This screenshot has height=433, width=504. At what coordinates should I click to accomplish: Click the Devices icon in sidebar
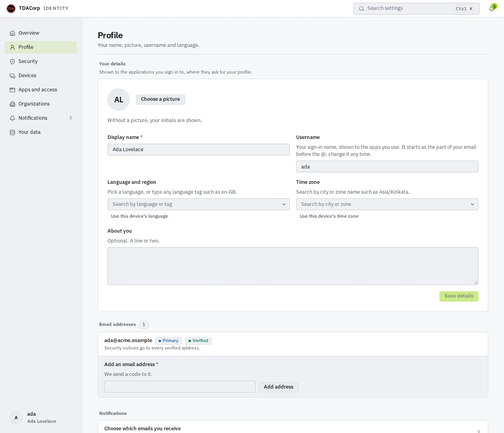(x=12, y=76)
